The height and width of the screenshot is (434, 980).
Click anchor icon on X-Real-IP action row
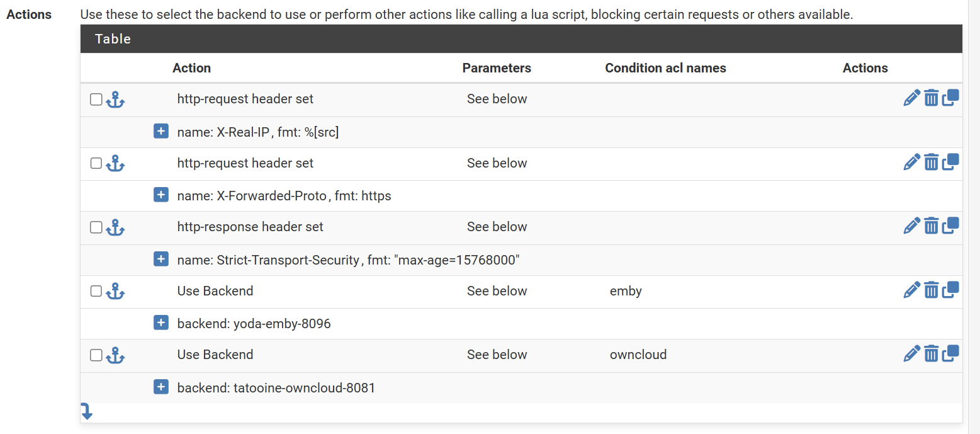115,99
